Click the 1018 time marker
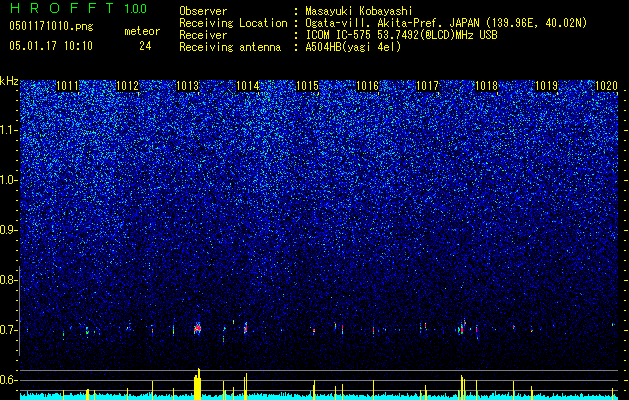This screenshot has width=629, height=400. pyautogui.click(x=487, y=86)
